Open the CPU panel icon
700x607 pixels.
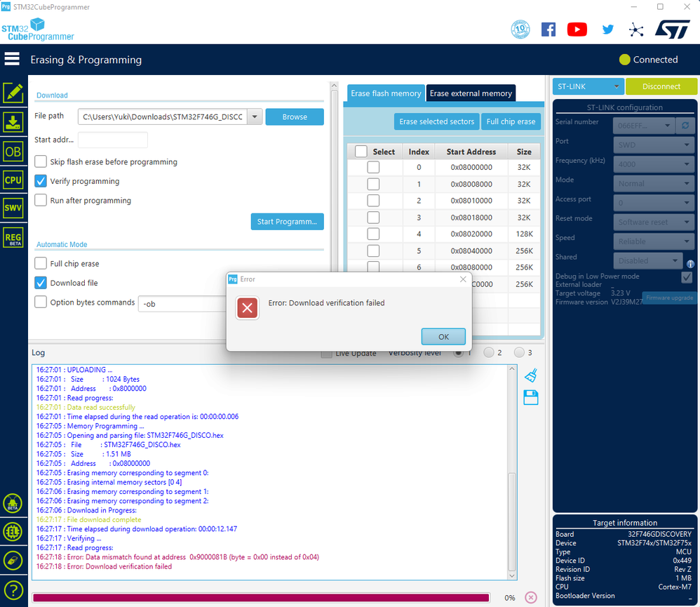pyautogui.click(x=13, y=180)
